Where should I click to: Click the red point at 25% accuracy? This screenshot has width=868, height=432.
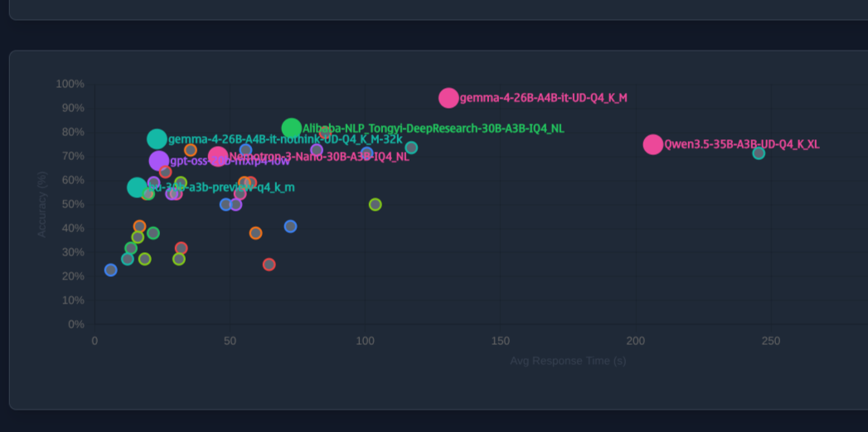tap(269, 265)
